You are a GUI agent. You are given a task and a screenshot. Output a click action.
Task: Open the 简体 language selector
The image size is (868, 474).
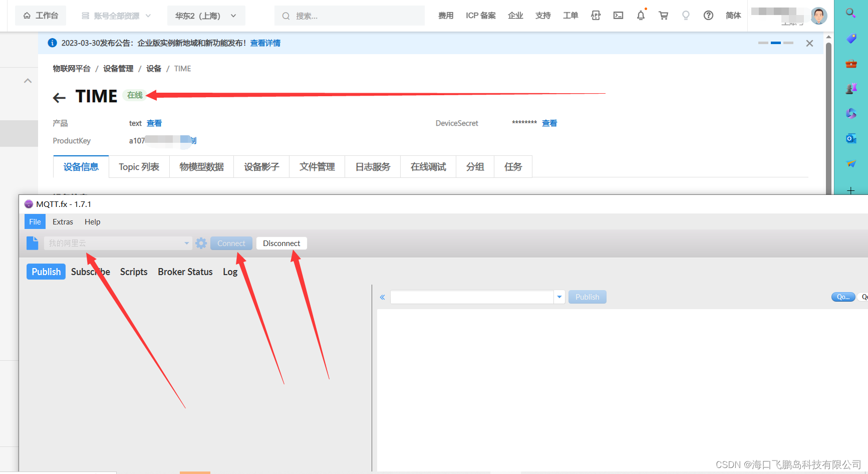click(733, 16)
